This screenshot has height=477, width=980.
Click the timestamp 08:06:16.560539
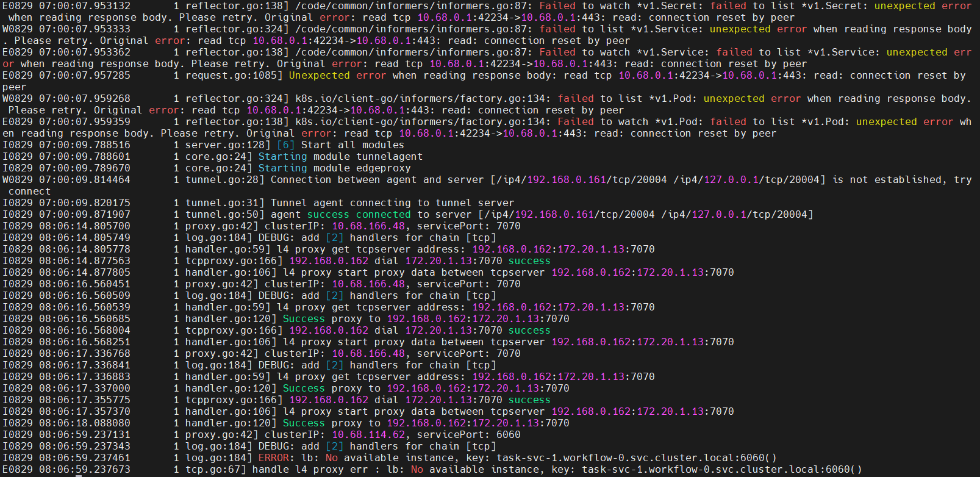point(85,307)
